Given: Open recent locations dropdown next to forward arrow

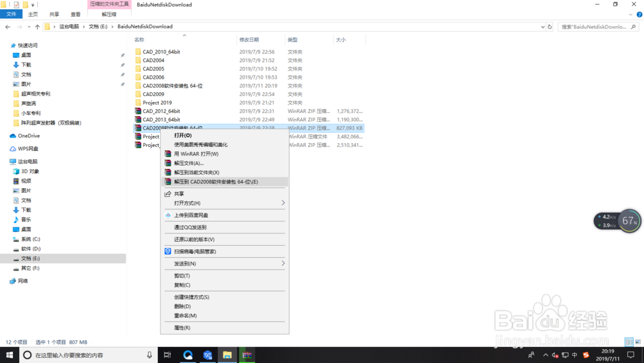Looking at the screenshot, I should [29, 26].
